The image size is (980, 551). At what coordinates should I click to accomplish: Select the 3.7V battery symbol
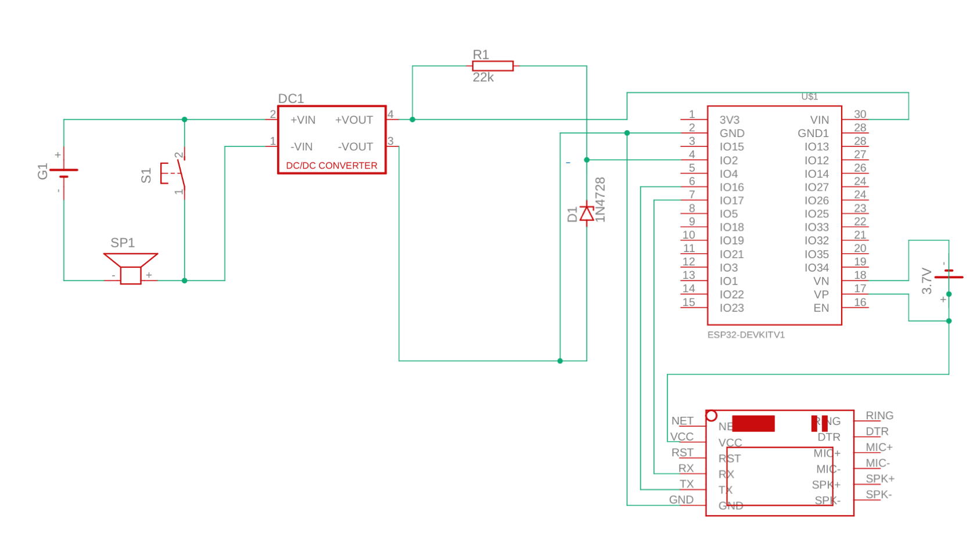coord(948,277)
